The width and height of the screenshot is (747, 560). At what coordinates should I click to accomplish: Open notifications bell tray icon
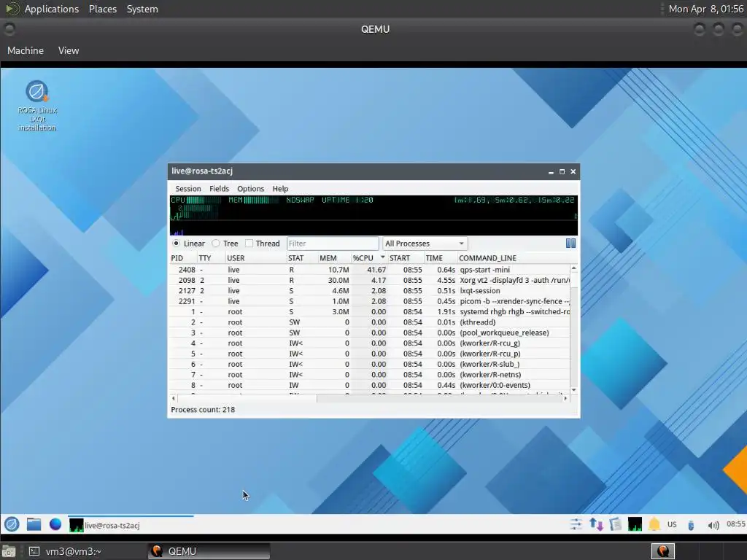[x=654, y=525]
